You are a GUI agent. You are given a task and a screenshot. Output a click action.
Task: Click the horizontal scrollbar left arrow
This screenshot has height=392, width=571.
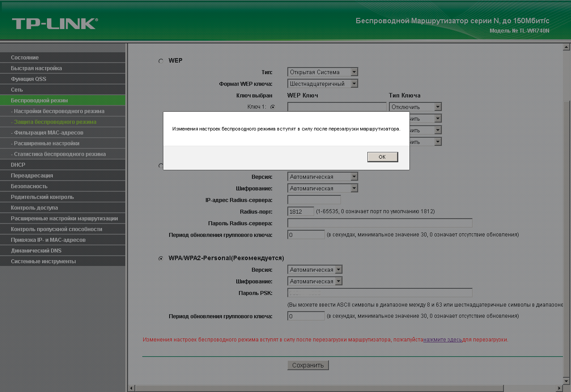(x=132, y=388)
